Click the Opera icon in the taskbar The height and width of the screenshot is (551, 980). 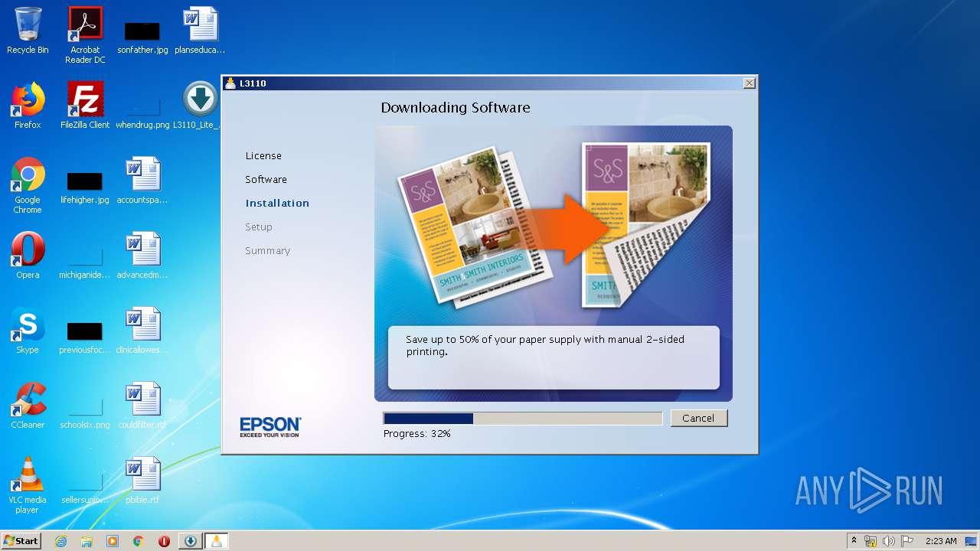click(x=164, y=541)
